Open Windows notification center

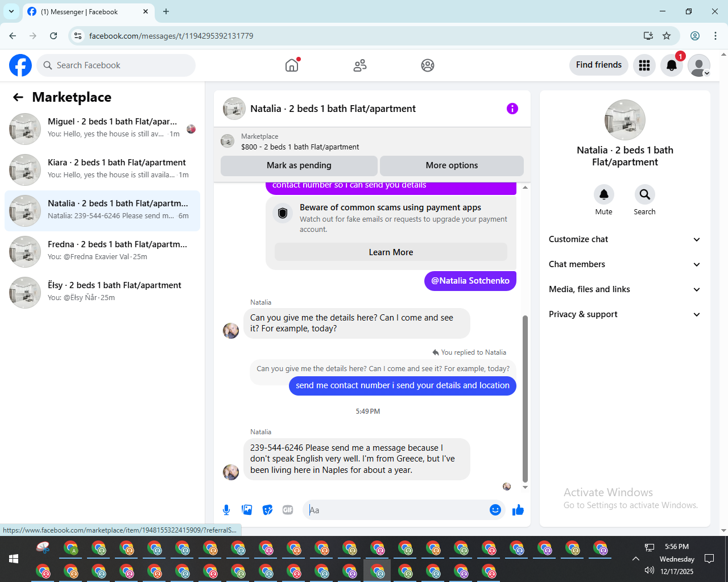[x=709, y=559]
